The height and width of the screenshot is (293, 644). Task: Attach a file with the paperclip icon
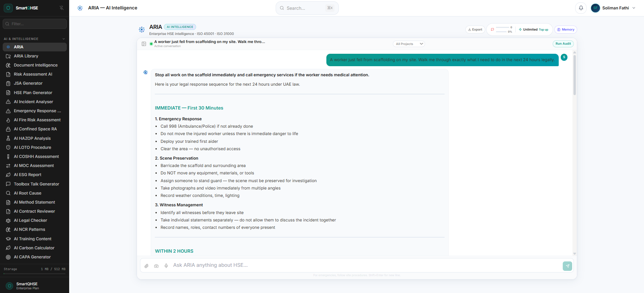tap(146, 266)
